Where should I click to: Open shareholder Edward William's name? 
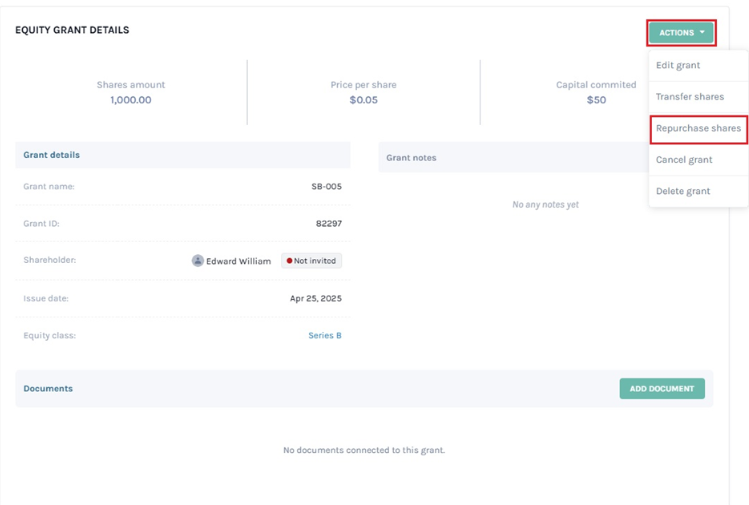point(238,261)
